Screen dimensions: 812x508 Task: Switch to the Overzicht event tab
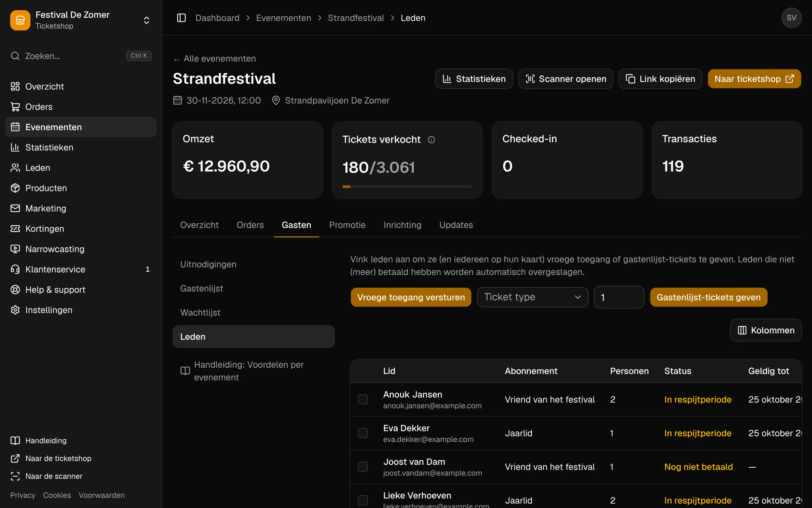[x=199, y=225]
